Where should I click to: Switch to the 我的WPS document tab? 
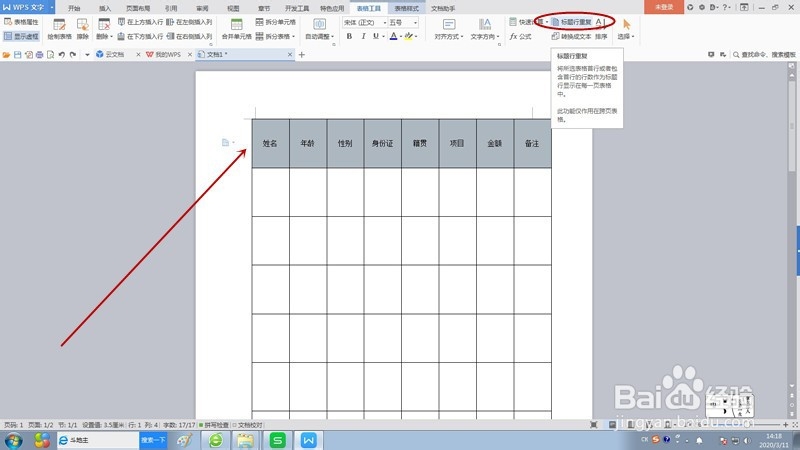point(167,54)
